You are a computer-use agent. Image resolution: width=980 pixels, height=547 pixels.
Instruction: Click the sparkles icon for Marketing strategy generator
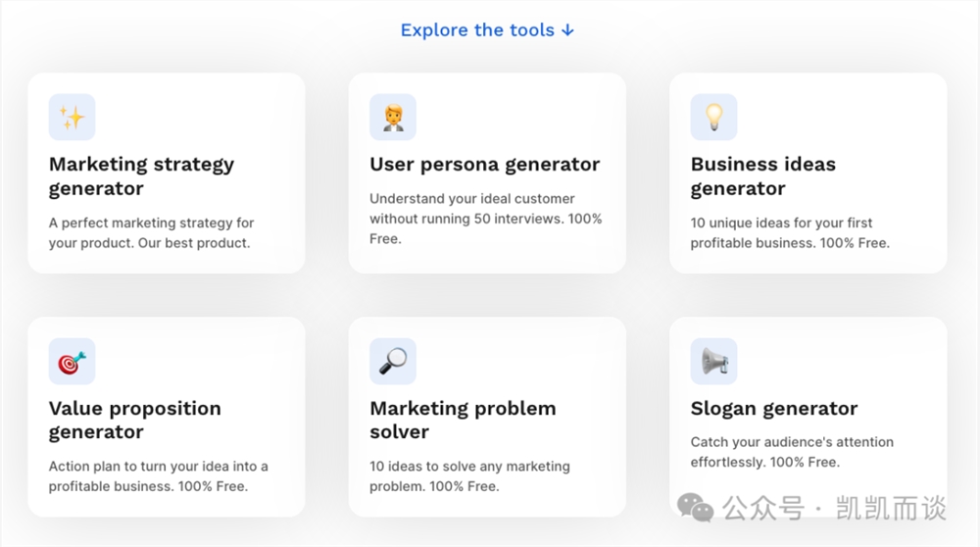point(72,118)
